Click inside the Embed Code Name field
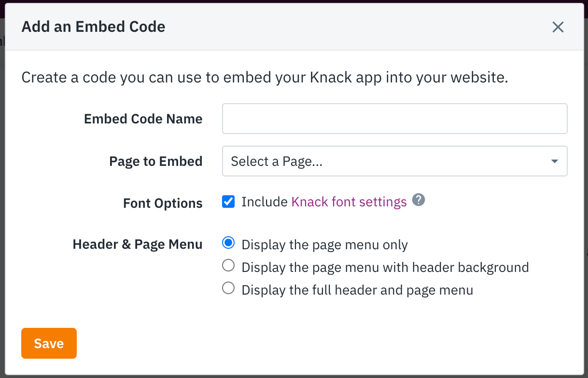Viewport: 588px width, 378px height. click(394, 119)
